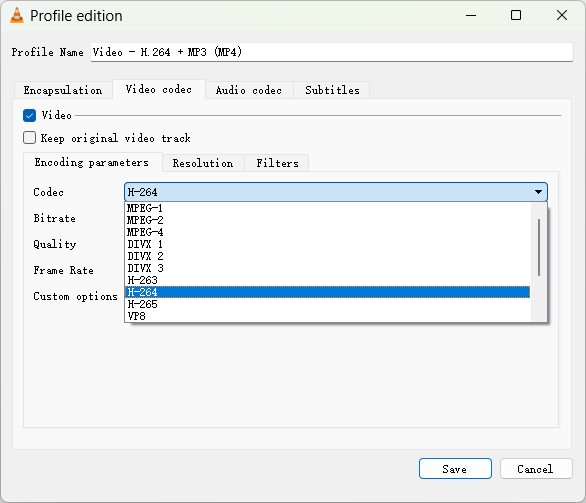
Task: Open the Resolution sub-tab
Action: [x=203, y=163]
